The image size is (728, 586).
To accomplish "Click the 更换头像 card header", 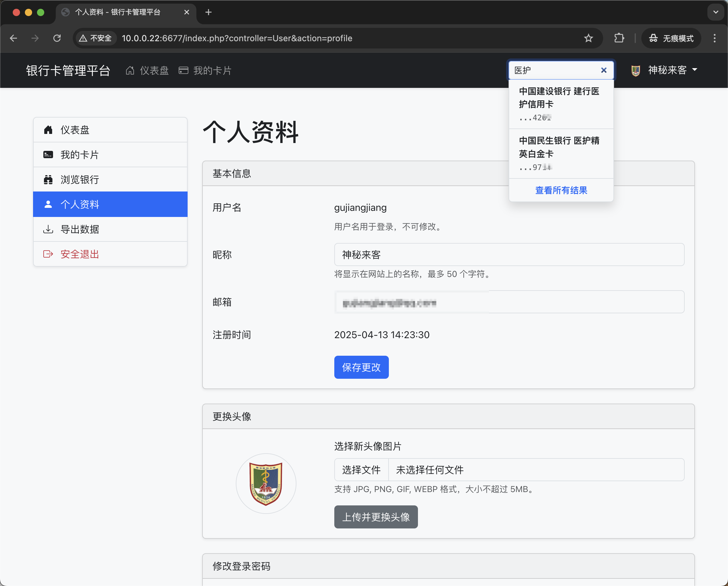I will (x=449, y=417).
